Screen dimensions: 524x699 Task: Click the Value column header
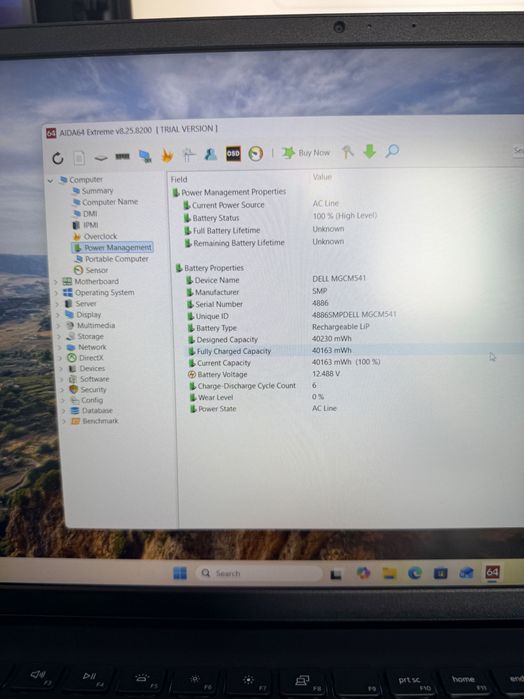322,177
